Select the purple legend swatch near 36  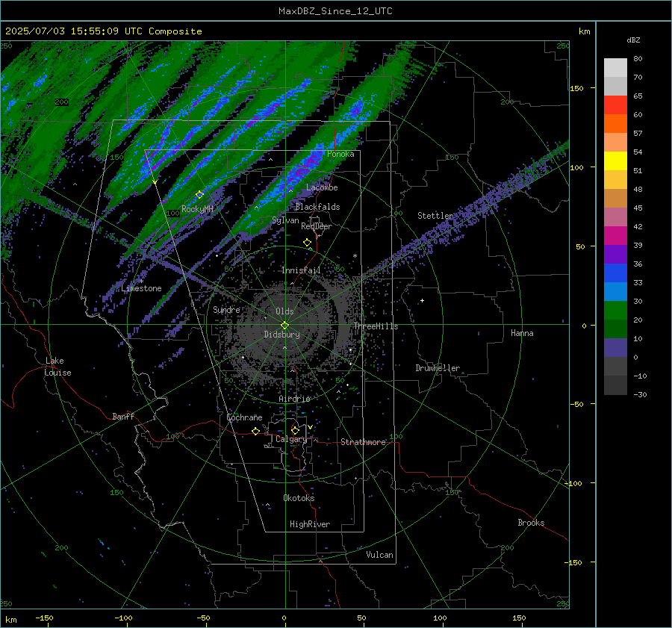(615, 254)
